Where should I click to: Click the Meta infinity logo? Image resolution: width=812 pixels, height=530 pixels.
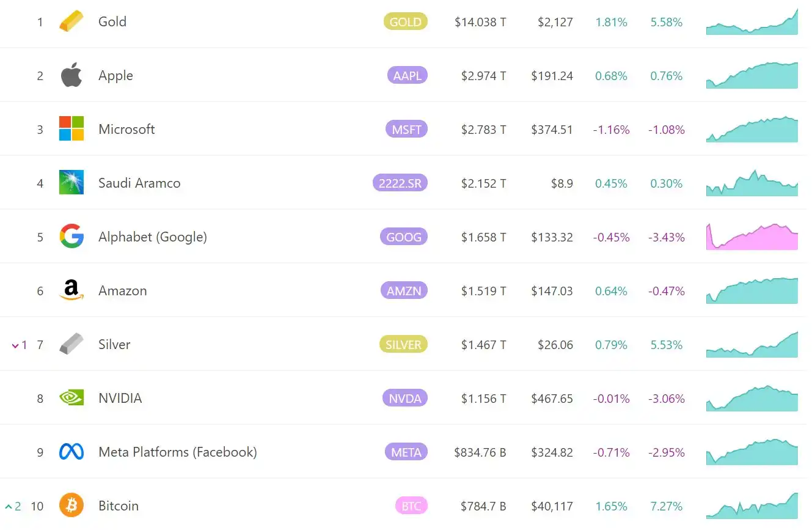71,452
